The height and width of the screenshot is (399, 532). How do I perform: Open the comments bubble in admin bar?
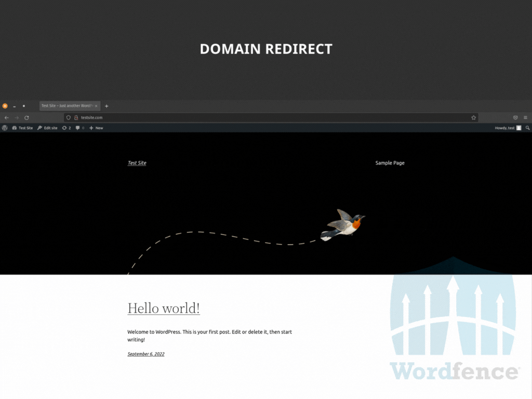tap(80, 128)
